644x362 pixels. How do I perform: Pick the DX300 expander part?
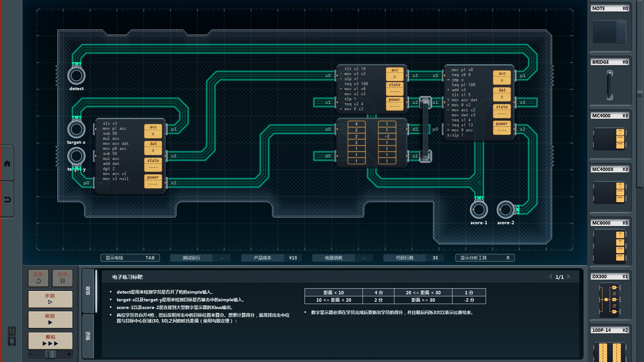click(x=609, y=300)
